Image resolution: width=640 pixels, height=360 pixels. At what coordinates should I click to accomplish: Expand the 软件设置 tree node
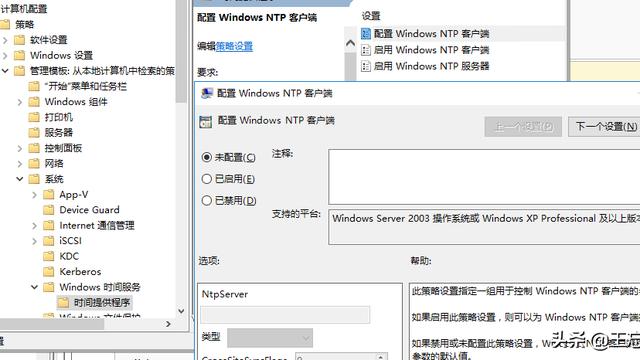pos(5,40)
